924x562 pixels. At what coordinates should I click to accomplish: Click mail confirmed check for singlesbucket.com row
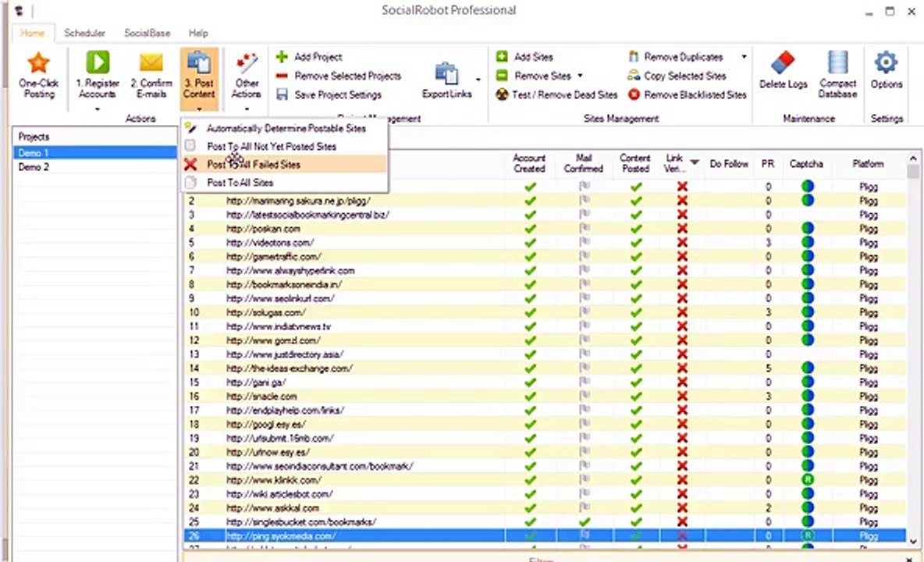[584, 522]
